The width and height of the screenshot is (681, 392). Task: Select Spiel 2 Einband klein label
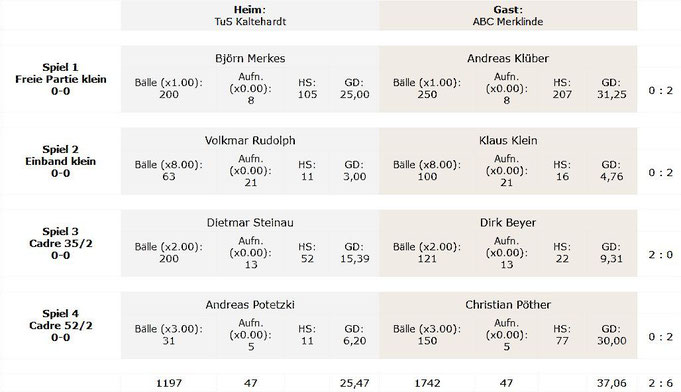61,161
